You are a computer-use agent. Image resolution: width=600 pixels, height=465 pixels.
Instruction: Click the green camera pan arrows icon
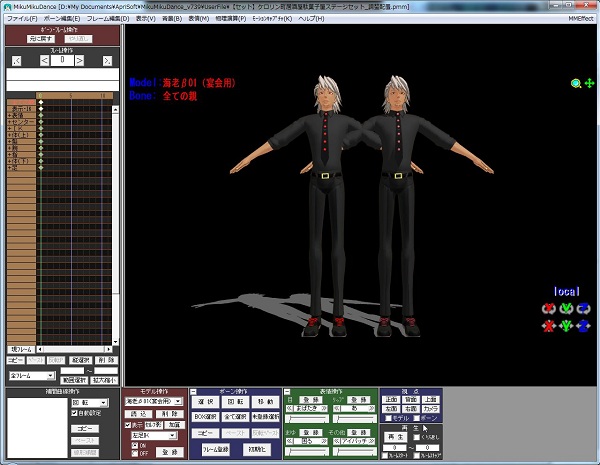(589, 83)
